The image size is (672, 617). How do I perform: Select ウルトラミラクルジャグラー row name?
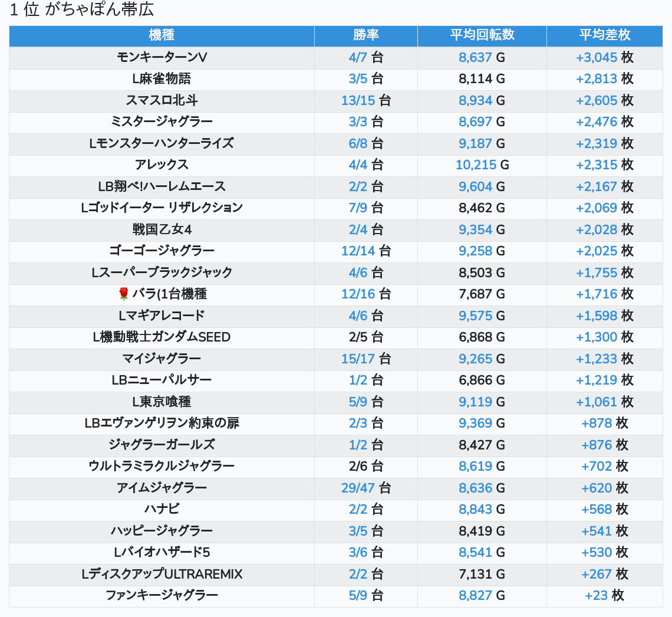pyautogui.click(x=162, y=466)
